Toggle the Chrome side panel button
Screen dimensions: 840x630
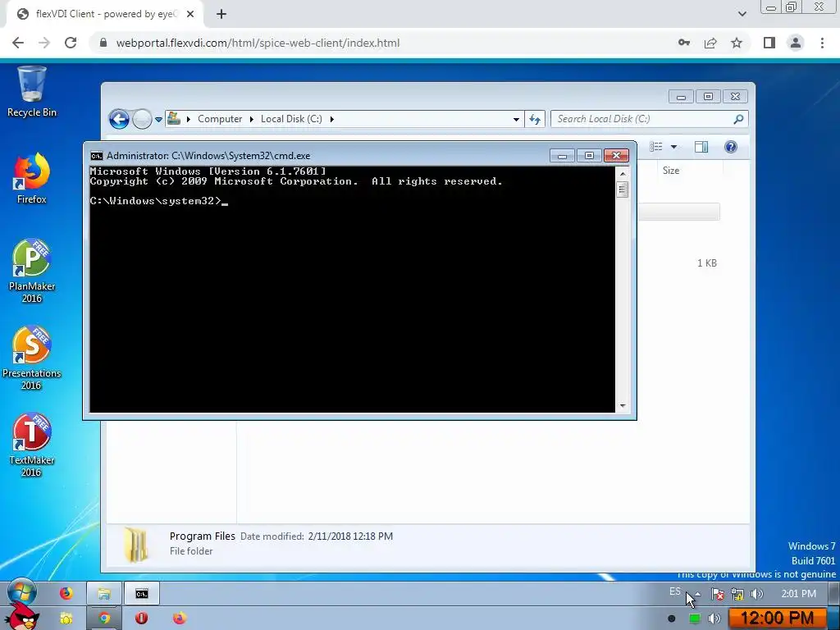coord(769,43)
